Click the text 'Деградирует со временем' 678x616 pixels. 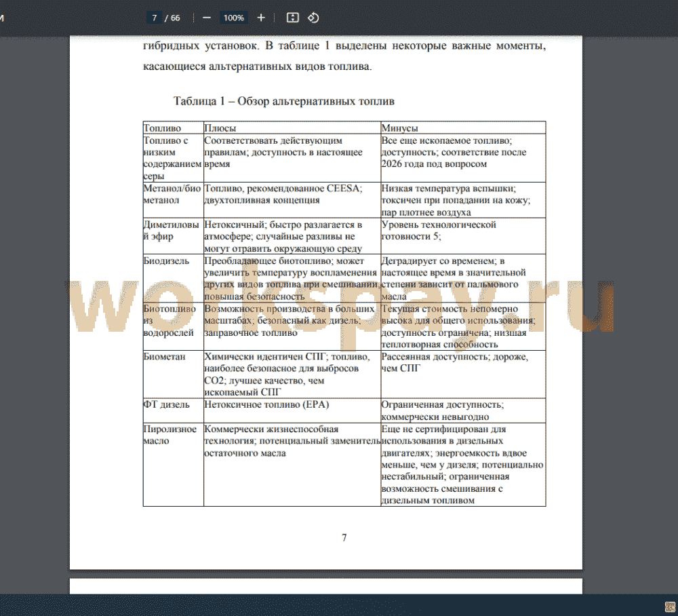[438, 261]
